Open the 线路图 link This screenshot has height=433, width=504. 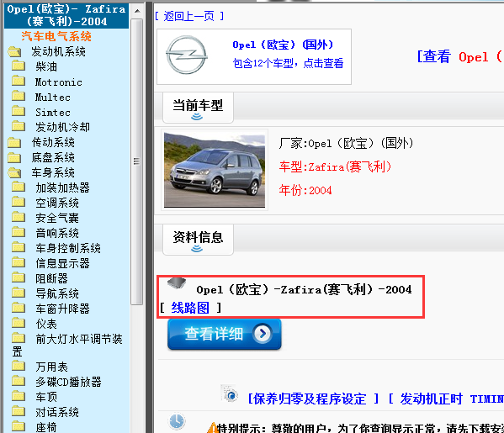(x=190, y=308)
